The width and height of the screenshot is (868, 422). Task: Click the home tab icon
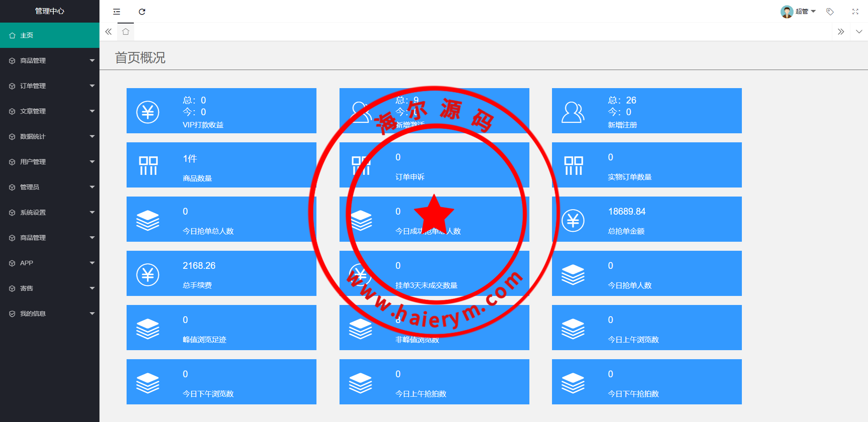(126, 32)
